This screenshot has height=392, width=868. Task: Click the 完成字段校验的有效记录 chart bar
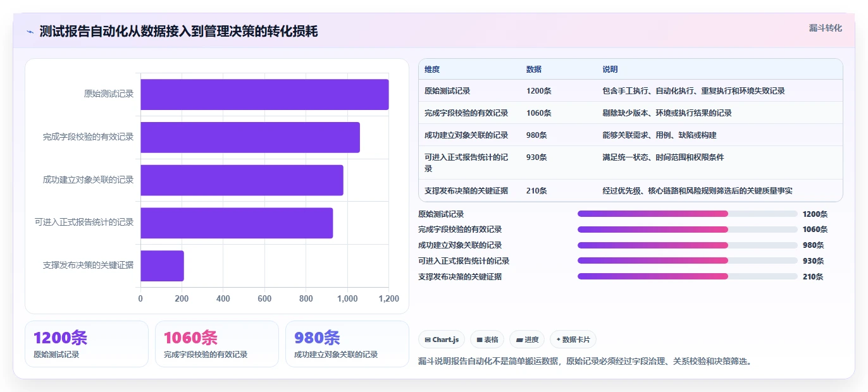(250, 137)
